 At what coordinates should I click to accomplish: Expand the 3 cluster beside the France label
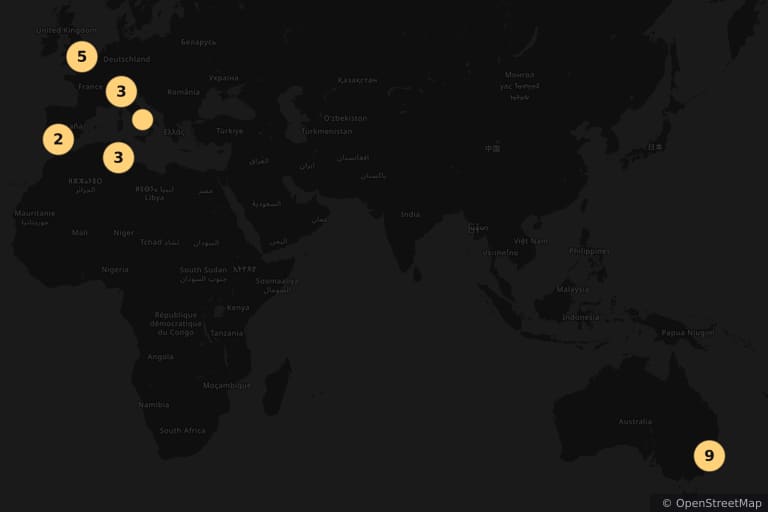(121, 92)
